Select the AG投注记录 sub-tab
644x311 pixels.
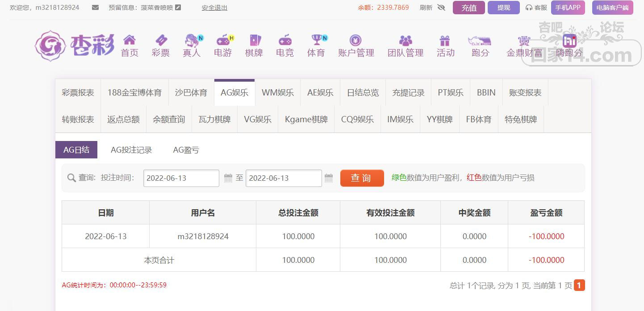pos(131,150)
